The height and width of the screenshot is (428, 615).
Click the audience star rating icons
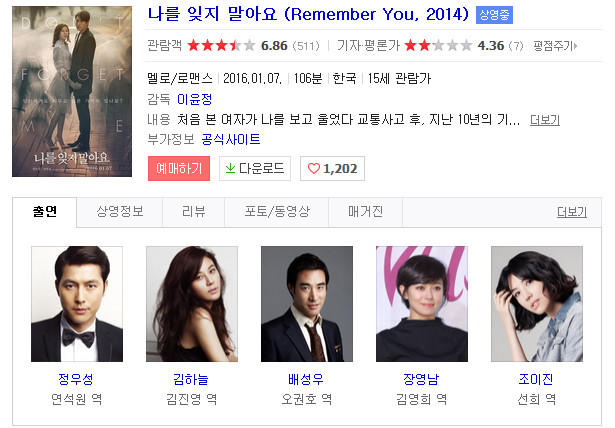[x=222, y=46]
